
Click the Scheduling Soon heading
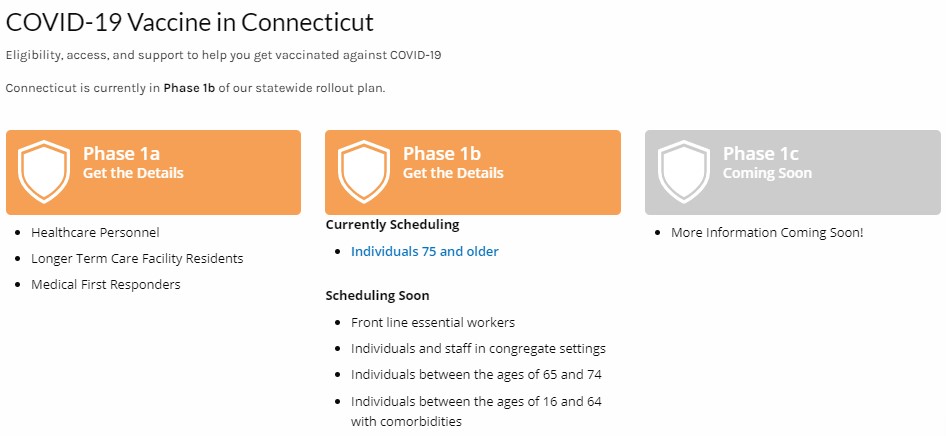pyautogui.click(x=377, y=296)
